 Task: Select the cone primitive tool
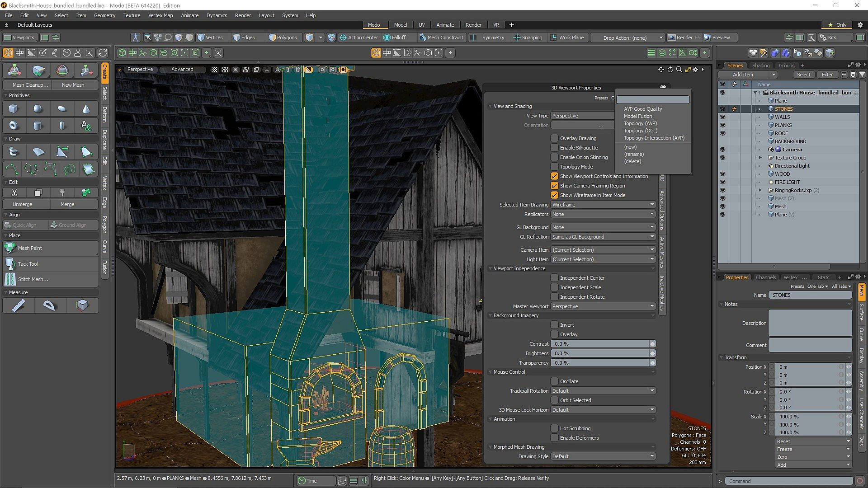[x=86, y=109]
